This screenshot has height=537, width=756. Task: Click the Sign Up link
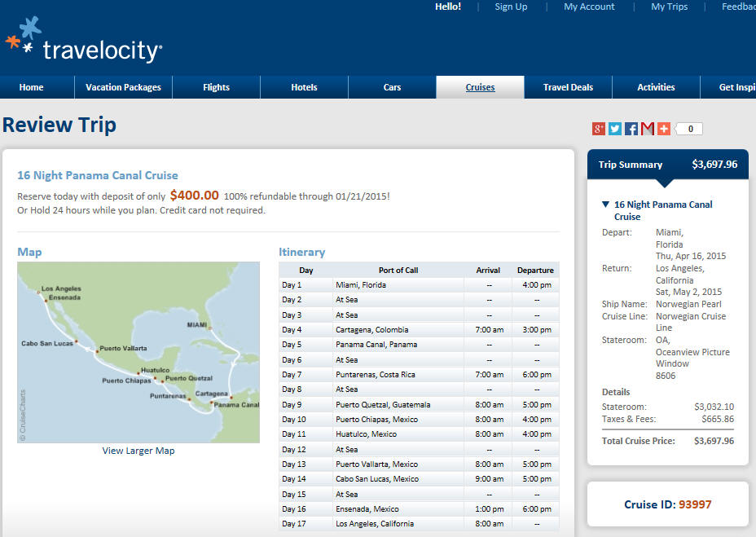[511, 7]
